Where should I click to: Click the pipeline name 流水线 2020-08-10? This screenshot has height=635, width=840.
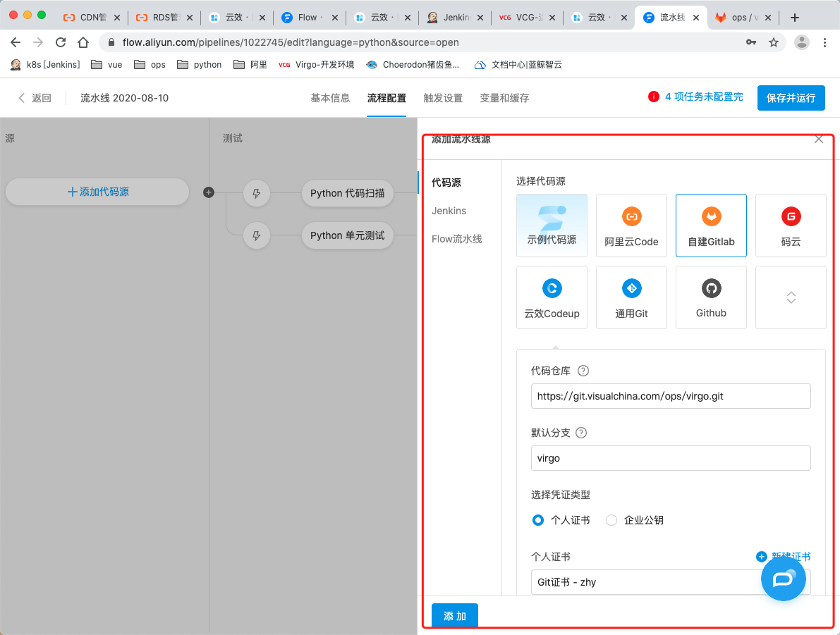124,98
